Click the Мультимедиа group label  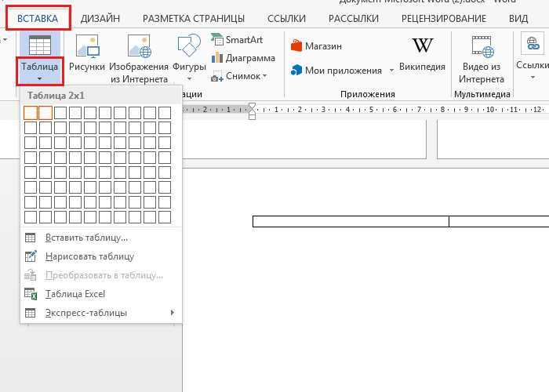coord(482,94)
